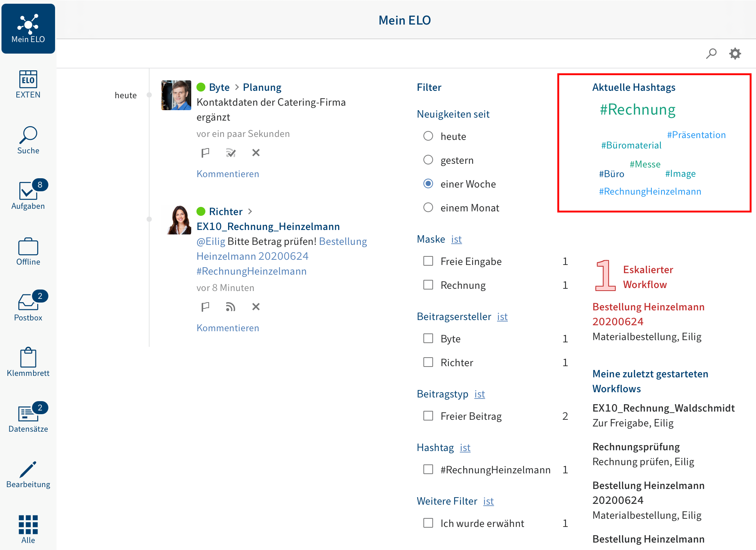Check the #RechnungHeinzelmann hashtag filter
756x550 pixels.
pyautogui.click(x=428, y=470)
